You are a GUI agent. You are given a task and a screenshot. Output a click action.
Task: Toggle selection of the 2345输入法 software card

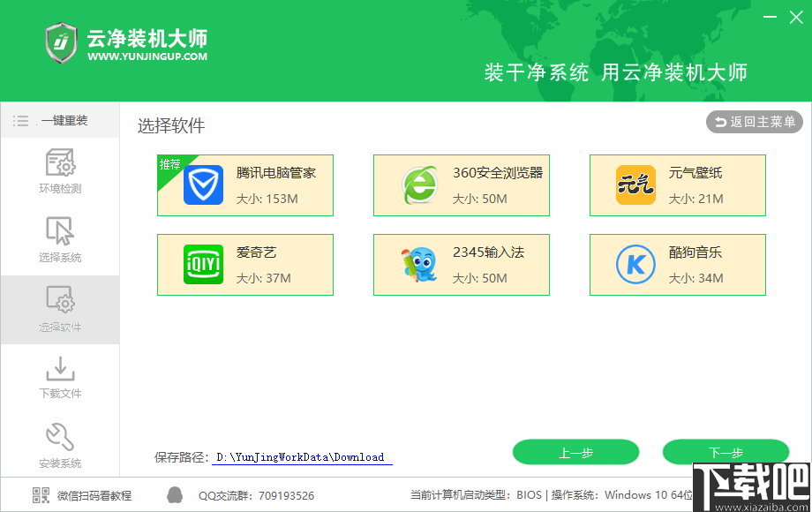pyautogui.click(x=461, y=264)
